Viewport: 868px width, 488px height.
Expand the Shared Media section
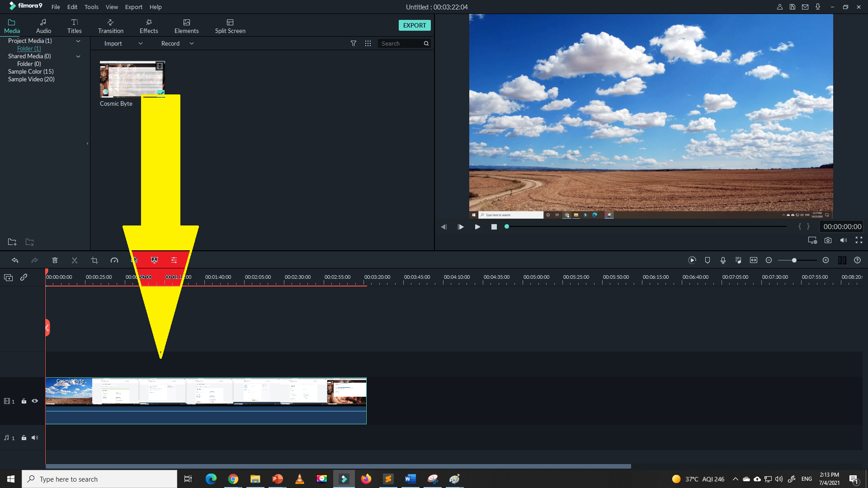coord(78,56)
